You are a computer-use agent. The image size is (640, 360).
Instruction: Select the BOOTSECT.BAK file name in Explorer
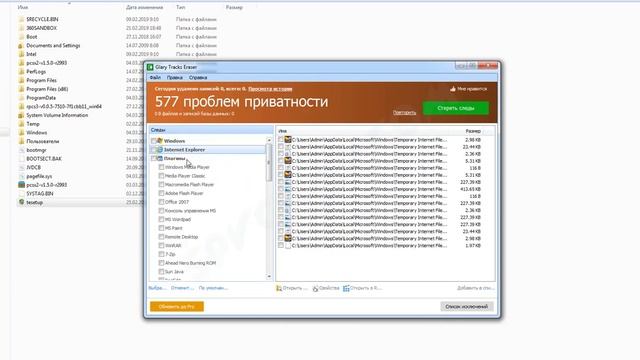pos(44,159)
